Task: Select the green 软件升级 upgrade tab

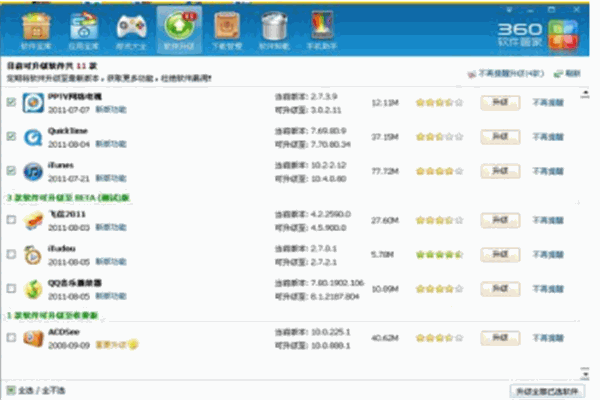Action: pos(179,31)
